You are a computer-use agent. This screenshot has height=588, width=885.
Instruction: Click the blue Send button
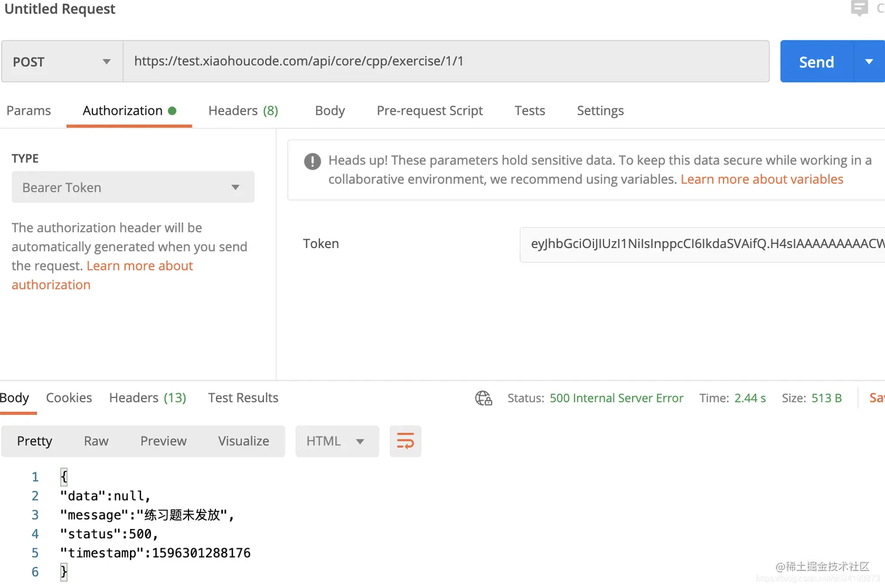pyautogui.click(x=817, y=61)
